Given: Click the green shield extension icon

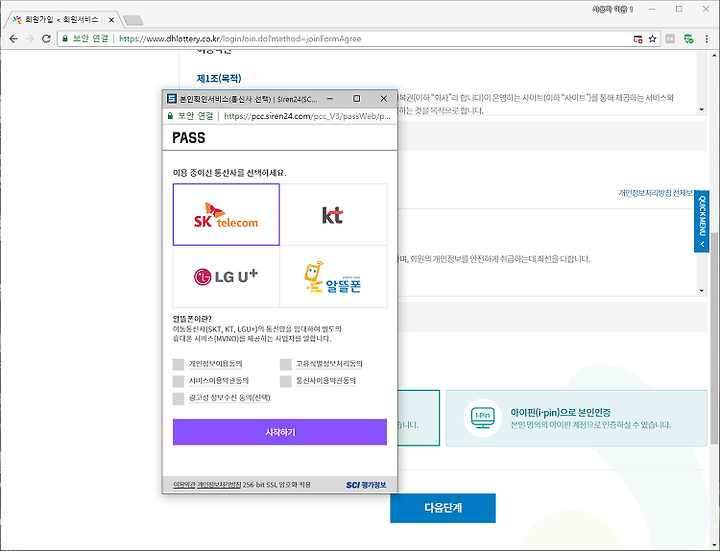Looking at the screenshot, I should pos(688,39).
